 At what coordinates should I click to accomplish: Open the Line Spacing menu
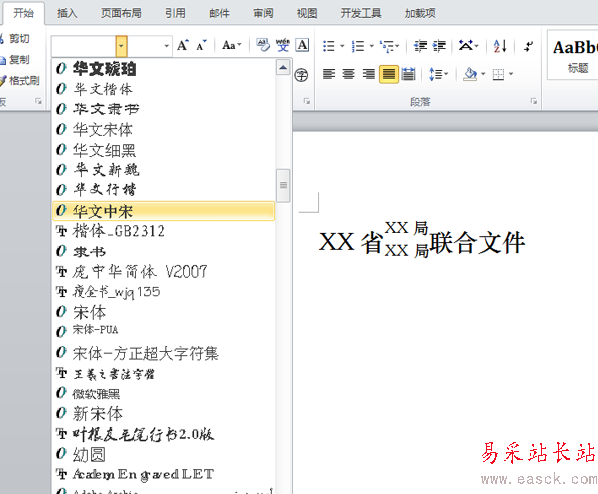click(438, 74)
